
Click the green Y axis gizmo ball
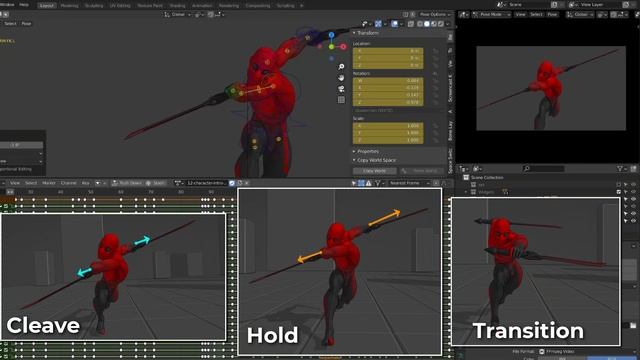click(331, 47)
